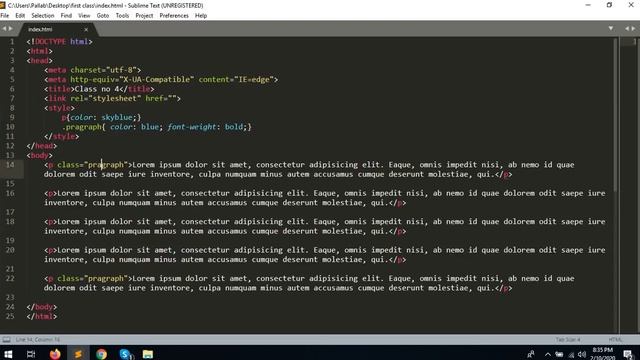
Task: Open the Action Center notifications icon
Action: pos(628,354)
